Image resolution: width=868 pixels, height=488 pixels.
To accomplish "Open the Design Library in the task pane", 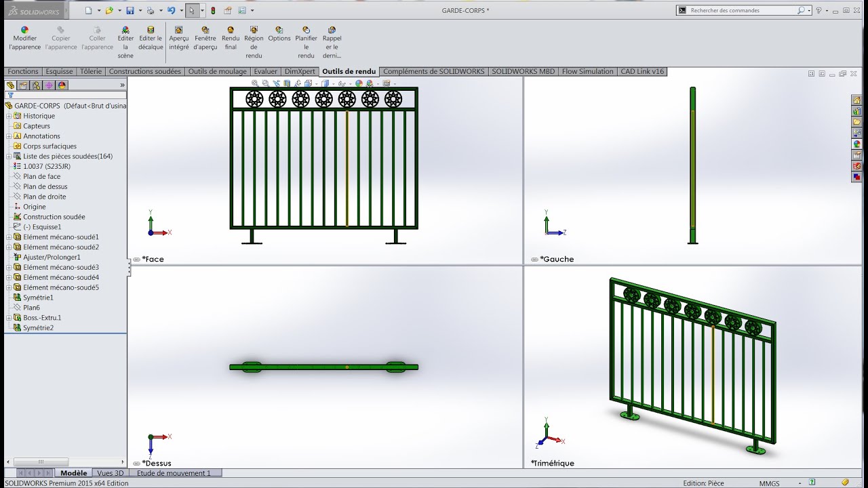I will tap(856, 110).
